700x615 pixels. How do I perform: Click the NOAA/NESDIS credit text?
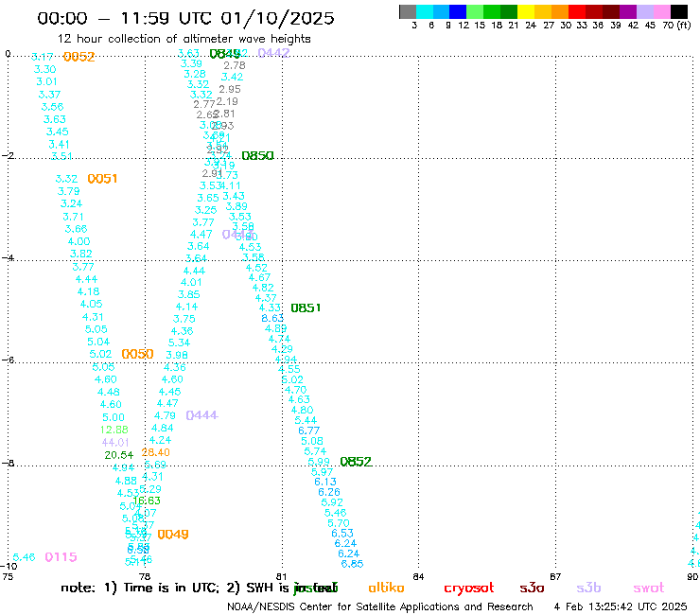[x=380, y=607]
